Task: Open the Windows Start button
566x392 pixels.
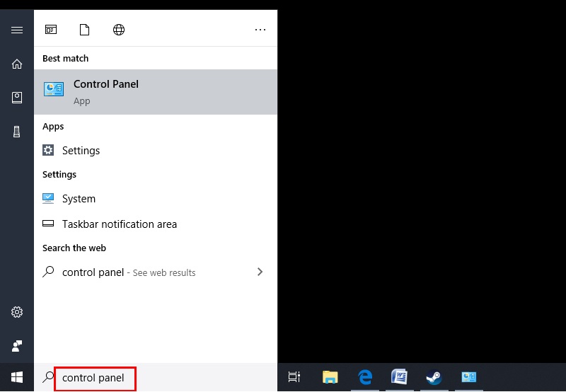Action: click(x=17, y=378)
